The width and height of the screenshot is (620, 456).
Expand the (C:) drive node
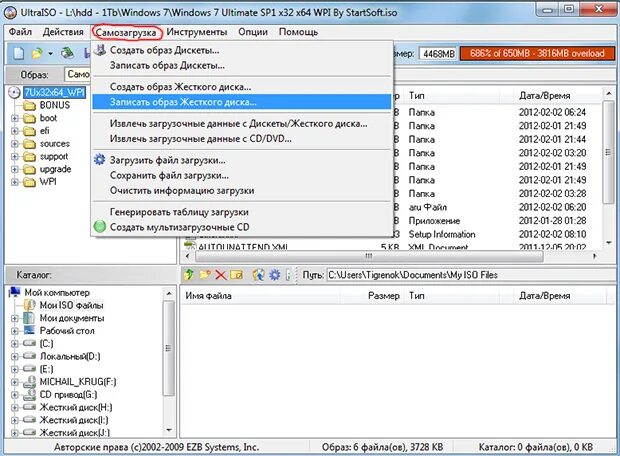click(15, 344)
